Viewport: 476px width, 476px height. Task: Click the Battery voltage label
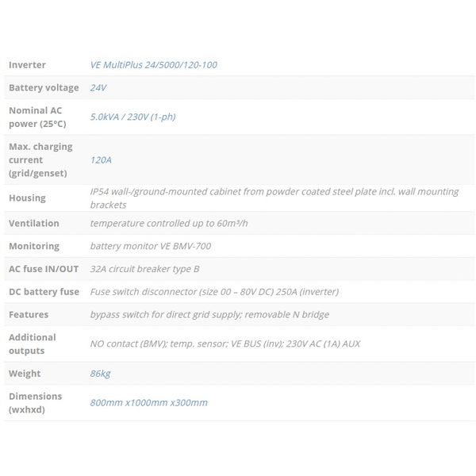(x=44, y=88)
